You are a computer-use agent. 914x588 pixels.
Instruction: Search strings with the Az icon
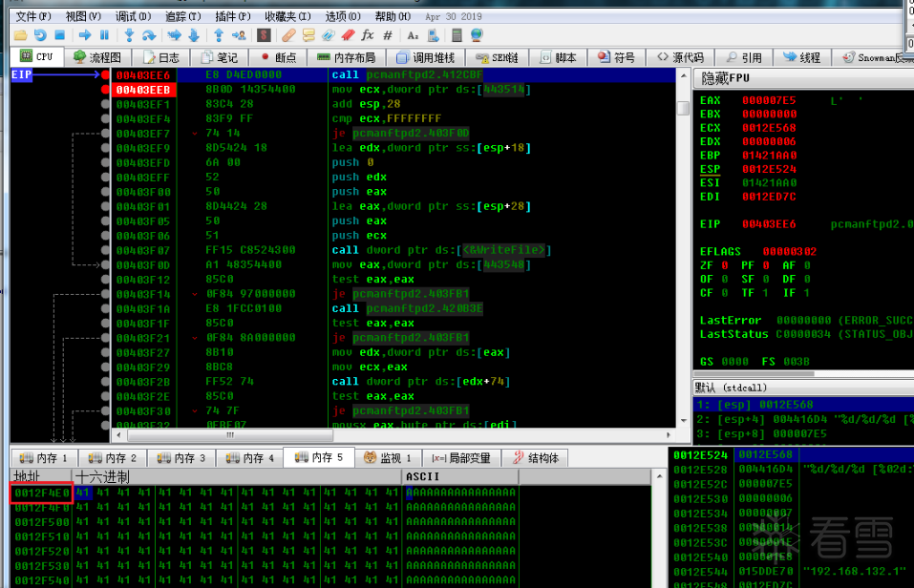413,35
